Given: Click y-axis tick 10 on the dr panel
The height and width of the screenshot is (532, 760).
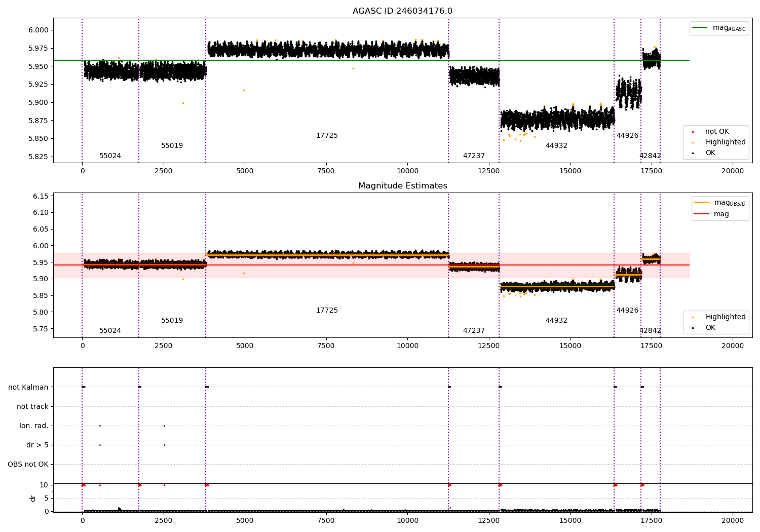Looking at the screenshot, I should (x=44, y=485).
